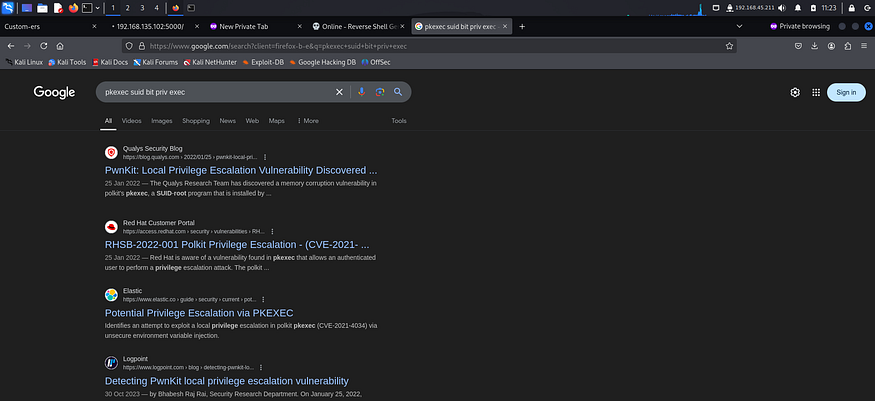Reload the current page

pyautogui.click(x=44, y=46)
